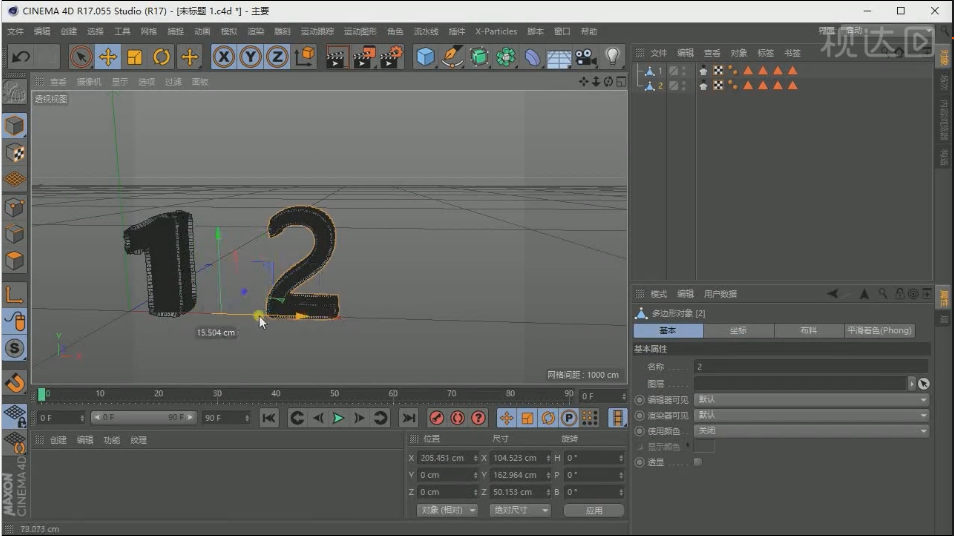The width and height of the screenshot is (954, 536).
Task: Add a Camera object
Action: tap(586, 57)
